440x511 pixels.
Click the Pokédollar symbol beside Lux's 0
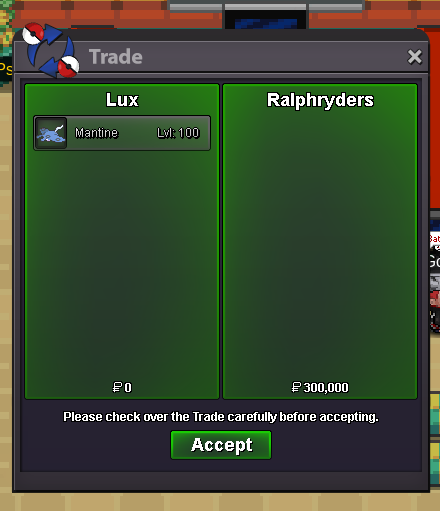pos(117,387)
